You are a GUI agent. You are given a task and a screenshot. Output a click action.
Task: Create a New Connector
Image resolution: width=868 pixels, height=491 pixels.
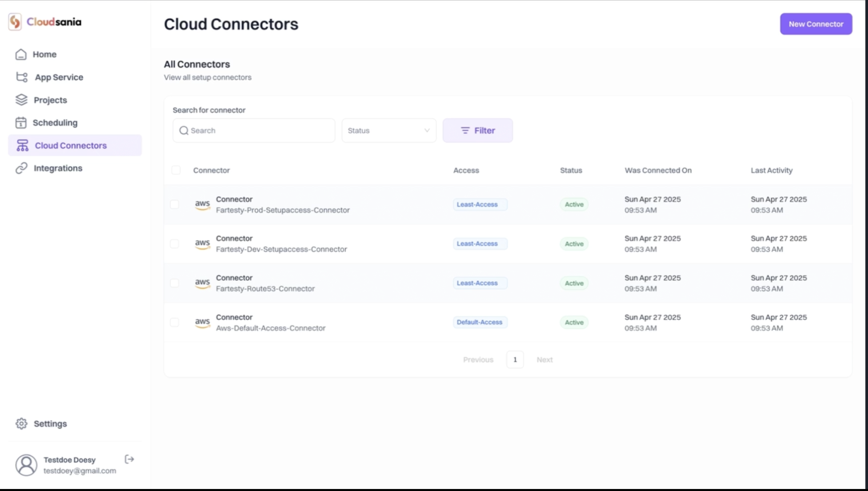point(816,24)
